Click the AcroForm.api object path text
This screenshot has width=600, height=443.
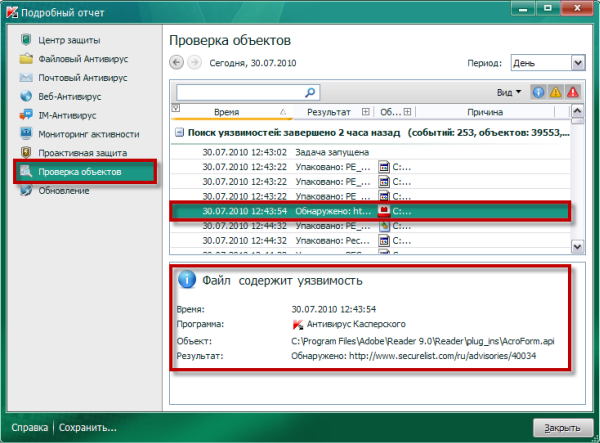coord(422,341)
